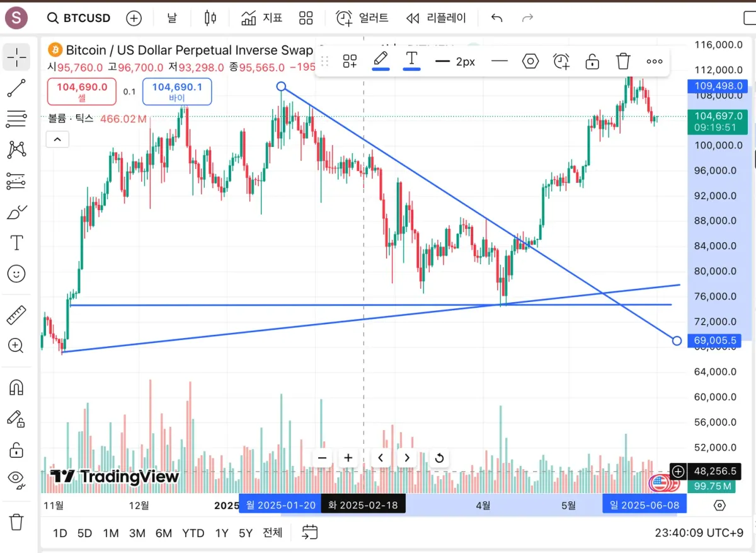
Task: Change text color with T icon
Action: (411, 61)
